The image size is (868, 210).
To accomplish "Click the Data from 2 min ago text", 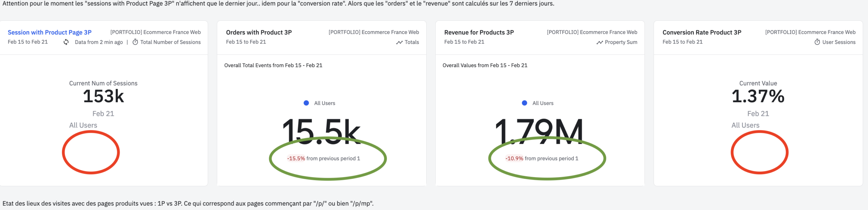I will (99, 42).
